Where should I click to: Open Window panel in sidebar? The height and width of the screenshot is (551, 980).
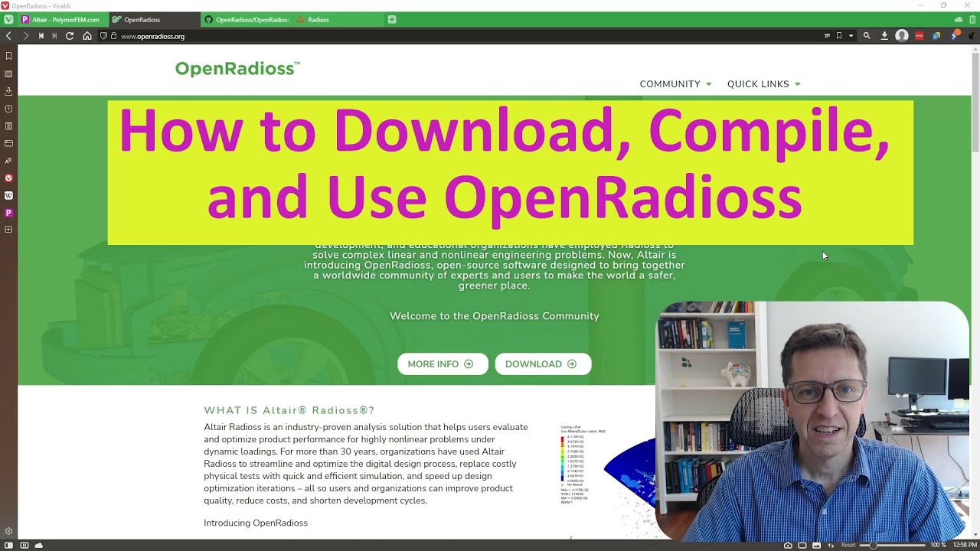point(8,143)
